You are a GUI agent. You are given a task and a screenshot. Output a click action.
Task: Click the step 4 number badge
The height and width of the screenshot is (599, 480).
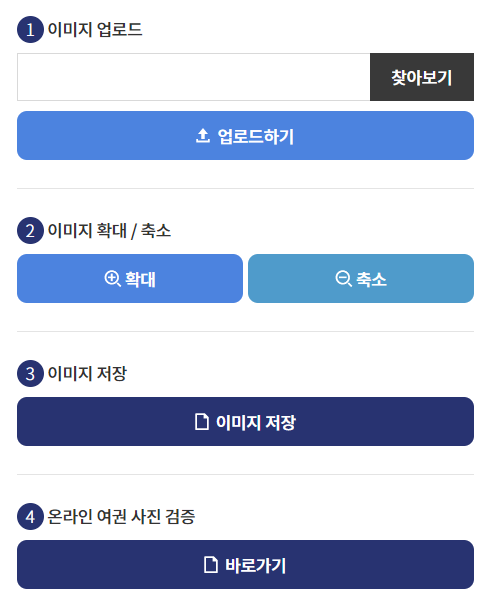(30, 516)
